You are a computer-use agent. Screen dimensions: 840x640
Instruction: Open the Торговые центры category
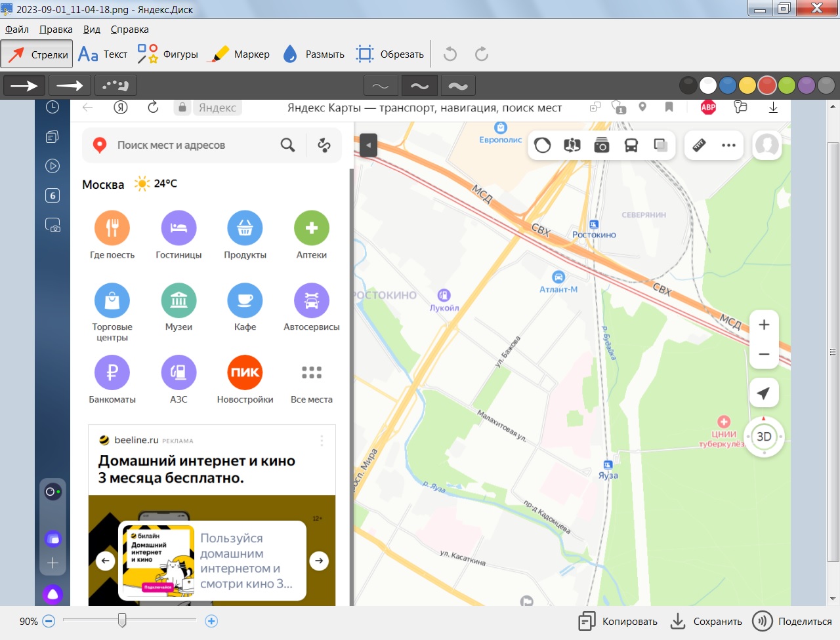point(112,313)
